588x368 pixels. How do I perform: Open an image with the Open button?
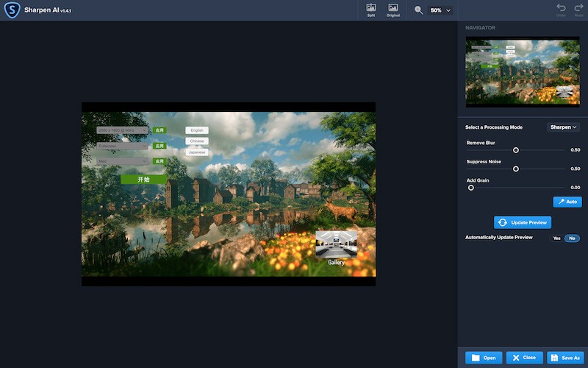point(484,358)
